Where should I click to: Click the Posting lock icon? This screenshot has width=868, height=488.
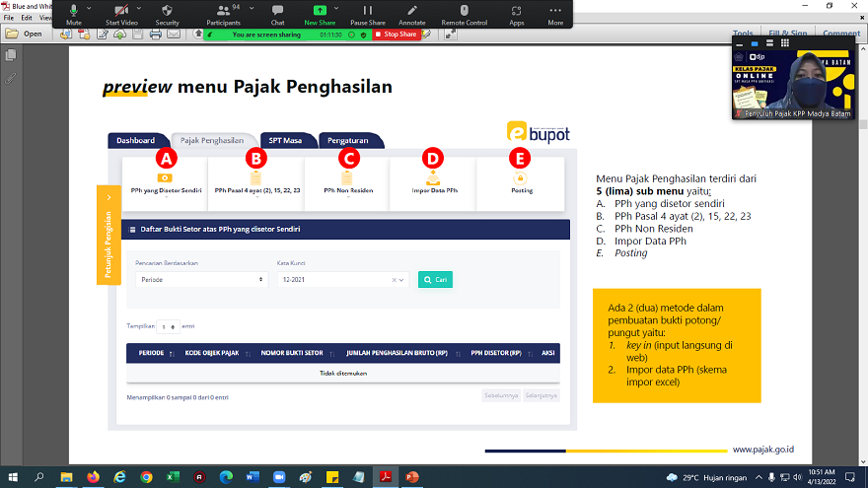(521, 177)
